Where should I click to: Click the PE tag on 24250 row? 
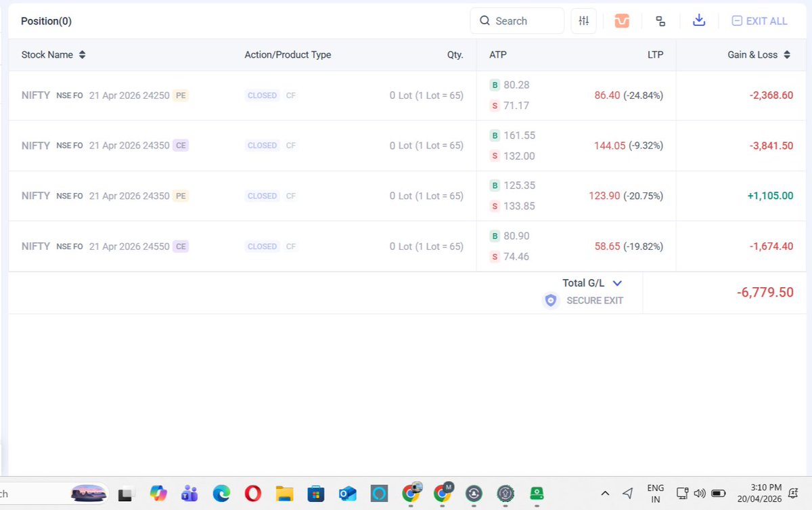[x=181, y=95]
